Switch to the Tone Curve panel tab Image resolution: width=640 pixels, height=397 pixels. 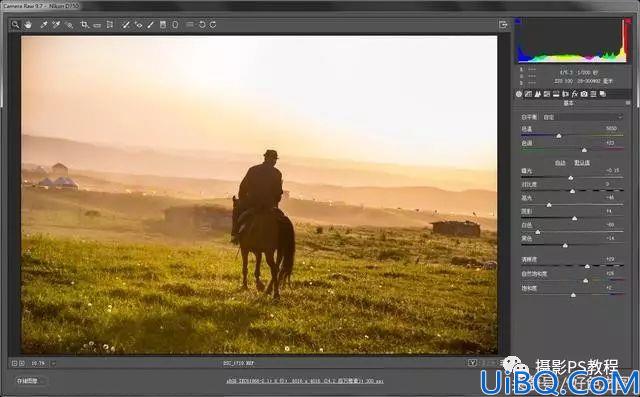click(528, 94)
